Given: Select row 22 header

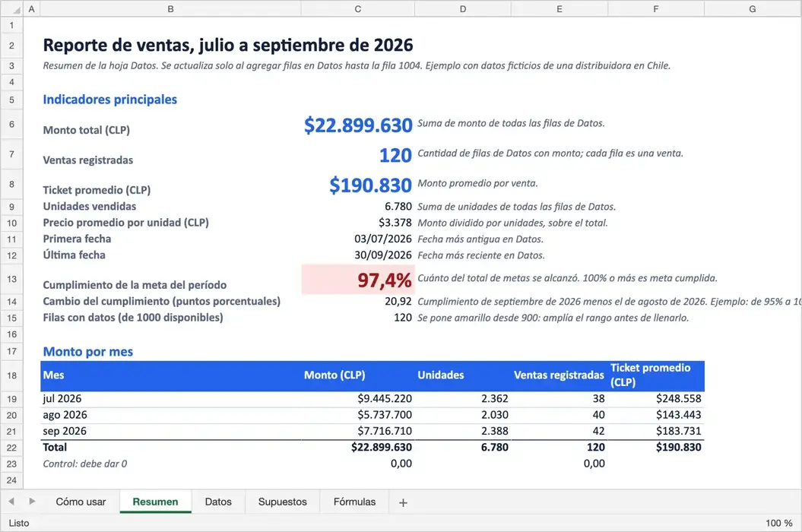Looking at the screenshot, I should (x=11, y=448).
